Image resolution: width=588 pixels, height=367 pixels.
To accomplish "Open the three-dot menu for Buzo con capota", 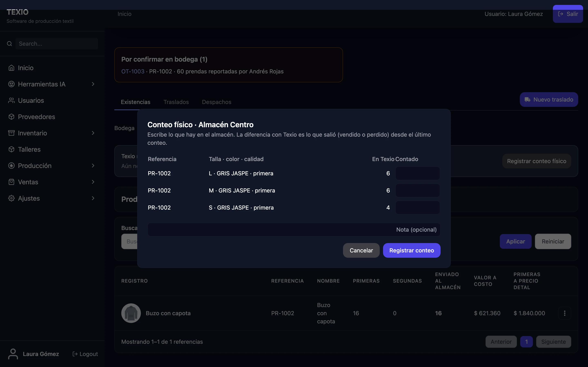I will [565, 313].
